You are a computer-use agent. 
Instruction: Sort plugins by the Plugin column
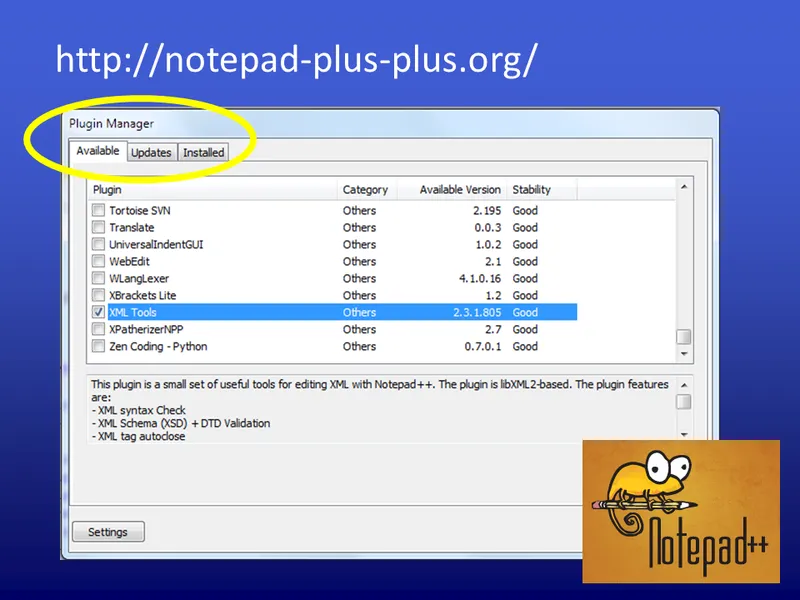106,189
